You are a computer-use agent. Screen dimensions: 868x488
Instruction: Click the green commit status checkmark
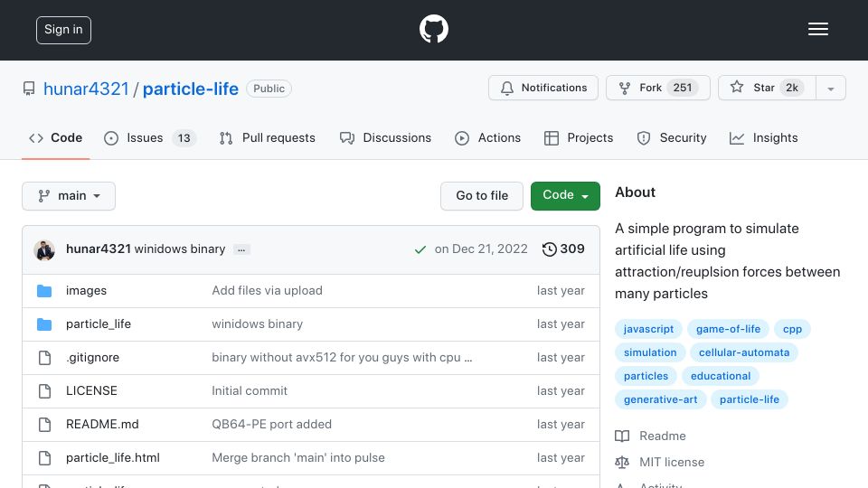(420, 249)
